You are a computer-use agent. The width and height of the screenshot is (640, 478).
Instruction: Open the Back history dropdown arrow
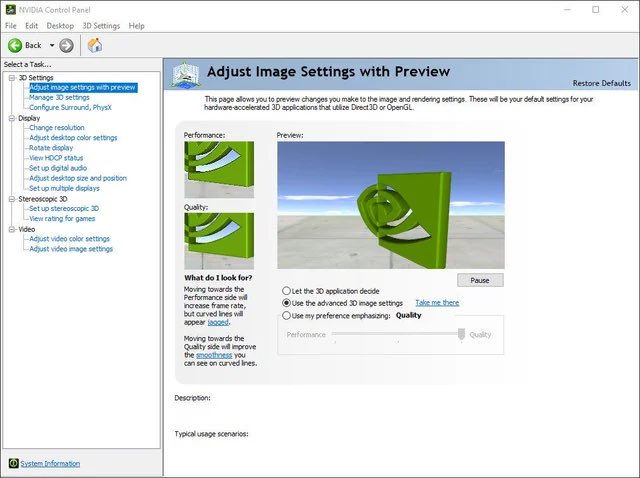52,45
